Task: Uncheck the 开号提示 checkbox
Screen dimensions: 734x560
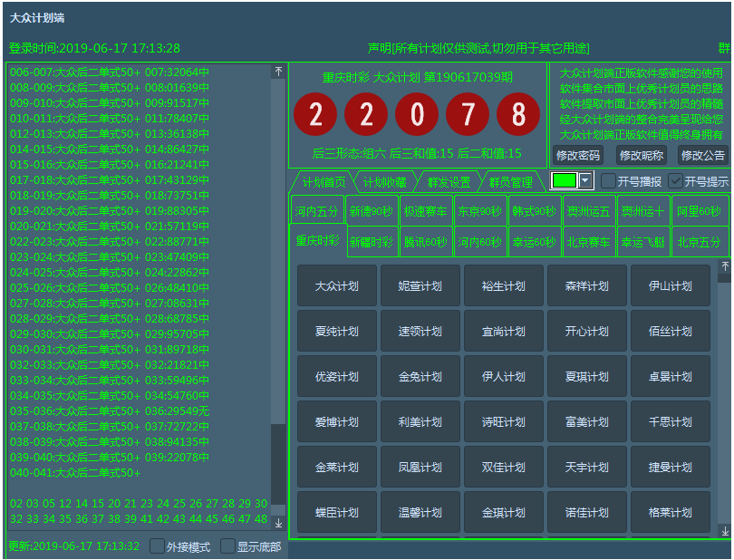Action: point(675,180)
